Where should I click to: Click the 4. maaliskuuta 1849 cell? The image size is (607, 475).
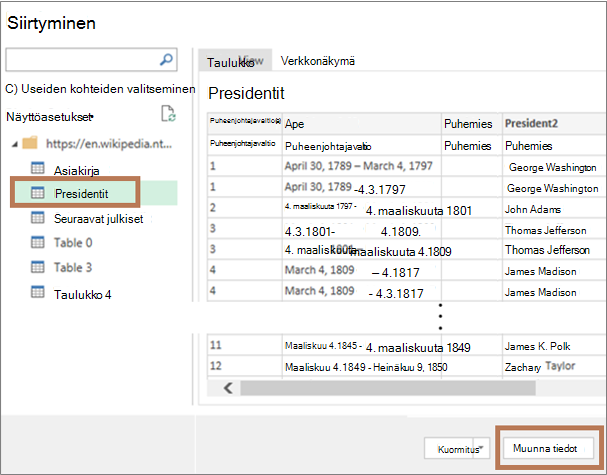click(418, 348)
